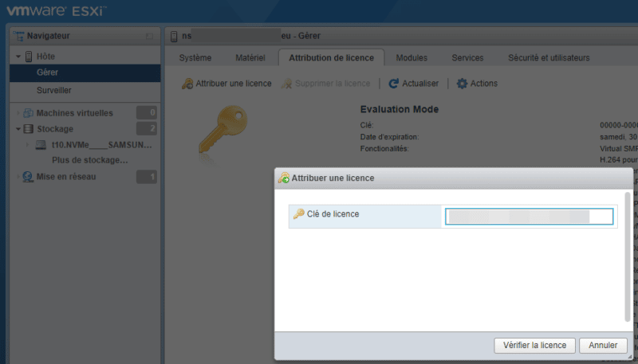Click the large golden key image
This screenshot has width=638, height=364.
223,129
